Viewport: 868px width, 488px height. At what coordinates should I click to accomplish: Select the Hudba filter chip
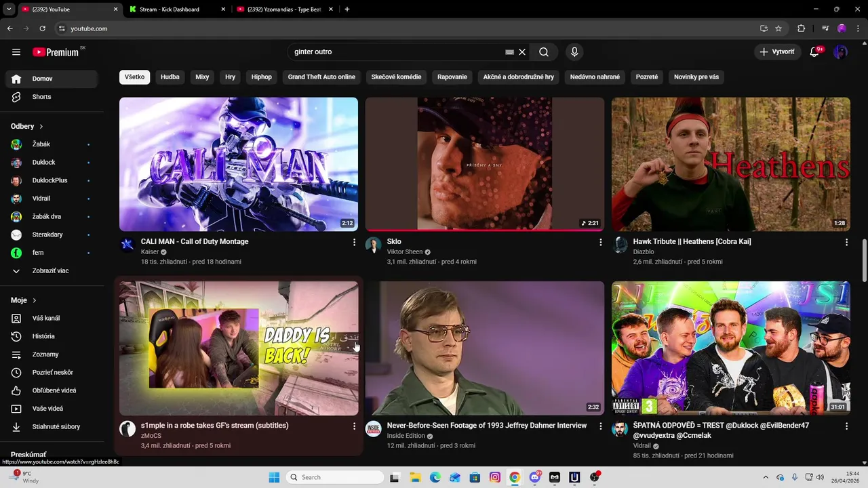170,77
